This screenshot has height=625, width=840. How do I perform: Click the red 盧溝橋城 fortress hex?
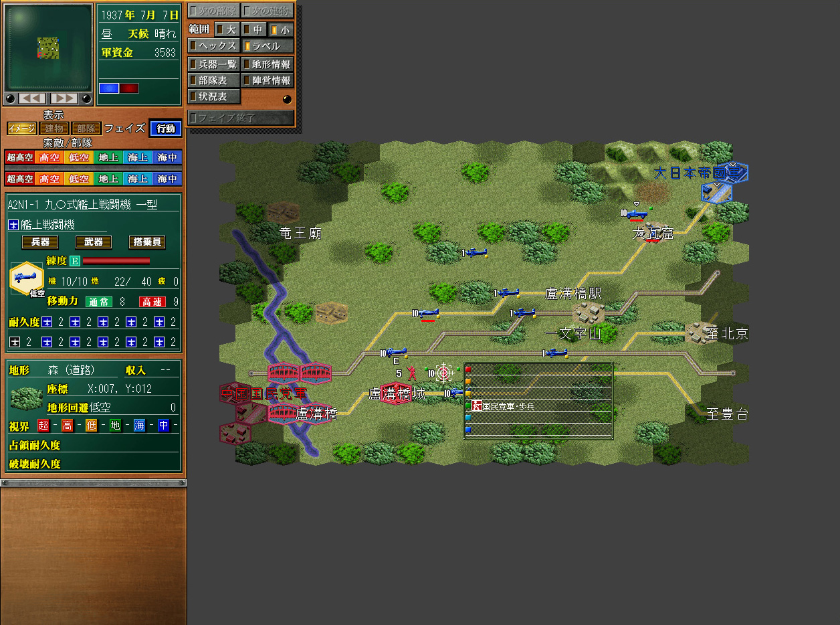[396, 393]
